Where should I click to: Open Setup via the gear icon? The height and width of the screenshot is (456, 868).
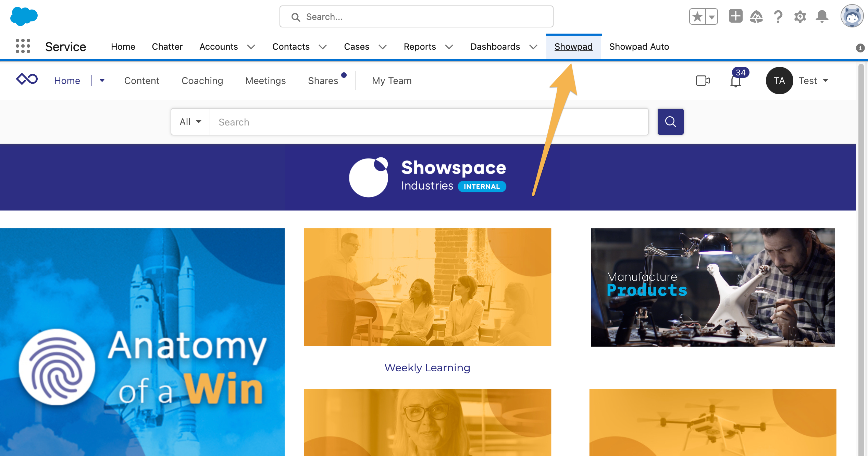(x=800, y=16)
